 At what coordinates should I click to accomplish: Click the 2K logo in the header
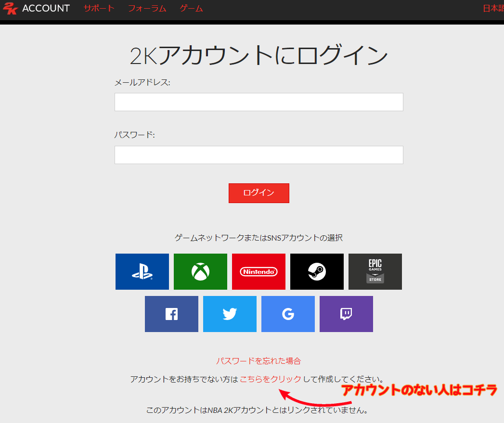[11, 8]
